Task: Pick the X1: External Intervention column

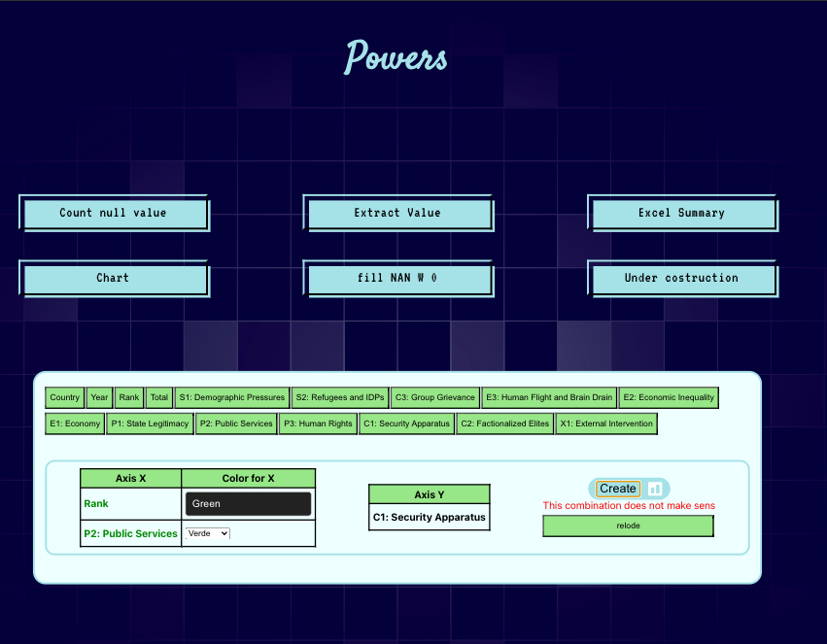Action: pyautogui.click(x=606, y=424)
